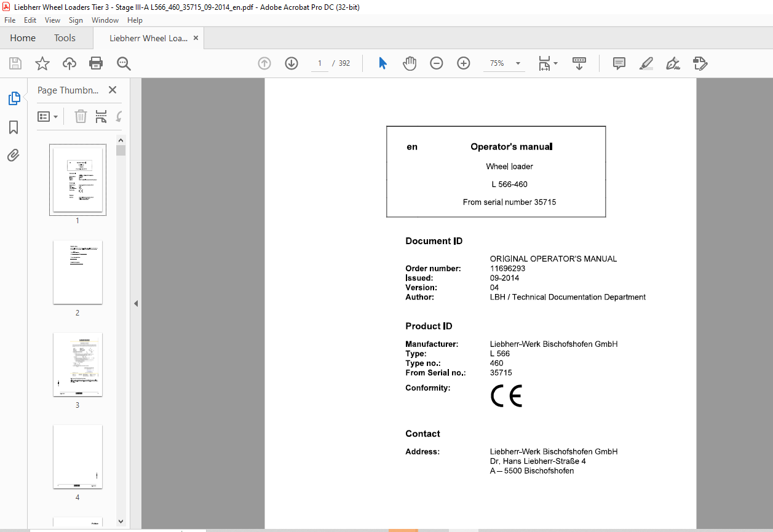Open the Edit menu
The image size is (773, 532).
click(30, 20)
